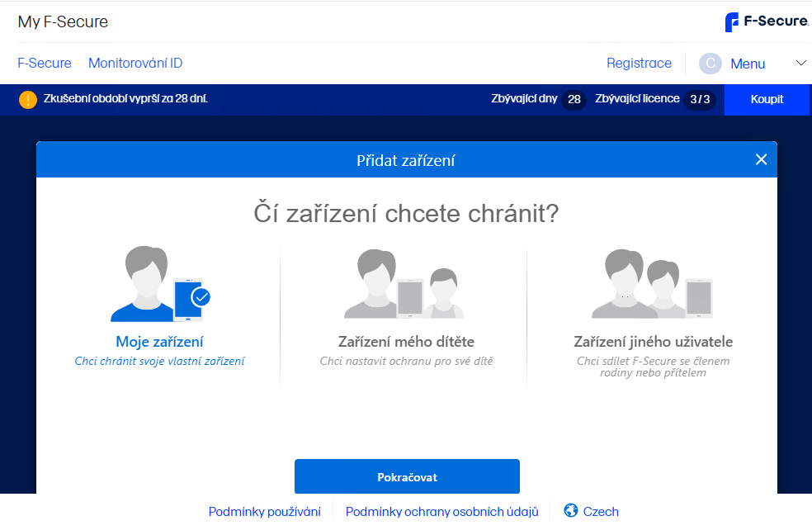Screen dimensions: 812x530
Task: Click text Chci sdílet F-Secure se členem rodiny
Action: coord(653,367)
